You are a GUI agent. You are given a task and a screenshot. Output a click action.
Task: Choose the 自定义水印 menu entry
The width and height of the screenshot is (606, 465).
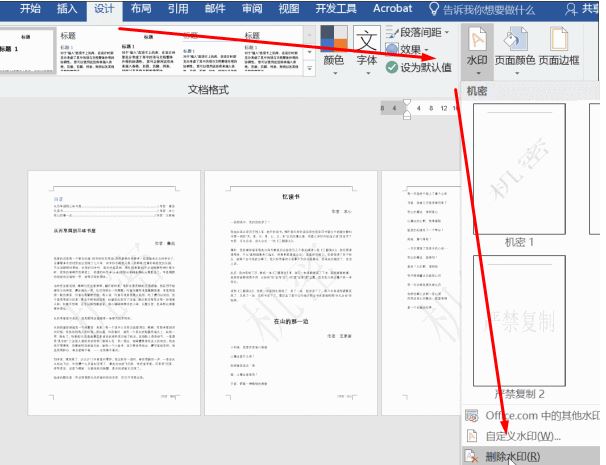[522, 435]
